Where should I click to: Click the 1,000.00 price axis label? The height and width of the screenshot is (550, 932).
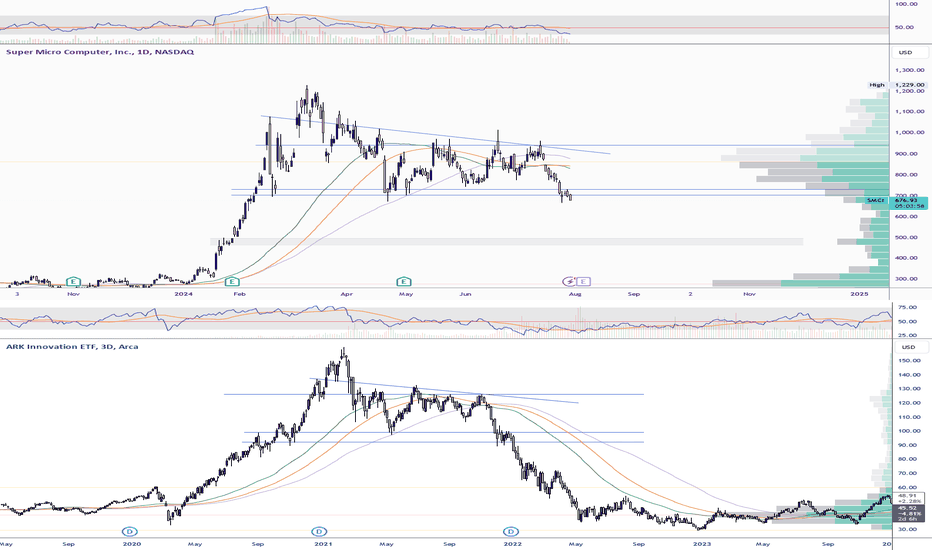point(909,133)
